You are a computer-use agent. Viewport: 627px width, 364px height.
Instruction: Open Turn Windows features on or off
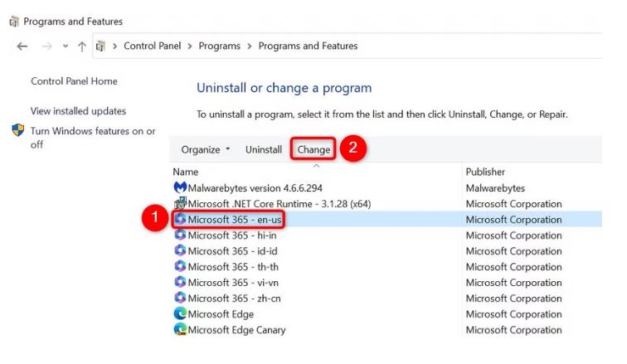(x=93, y=138)
